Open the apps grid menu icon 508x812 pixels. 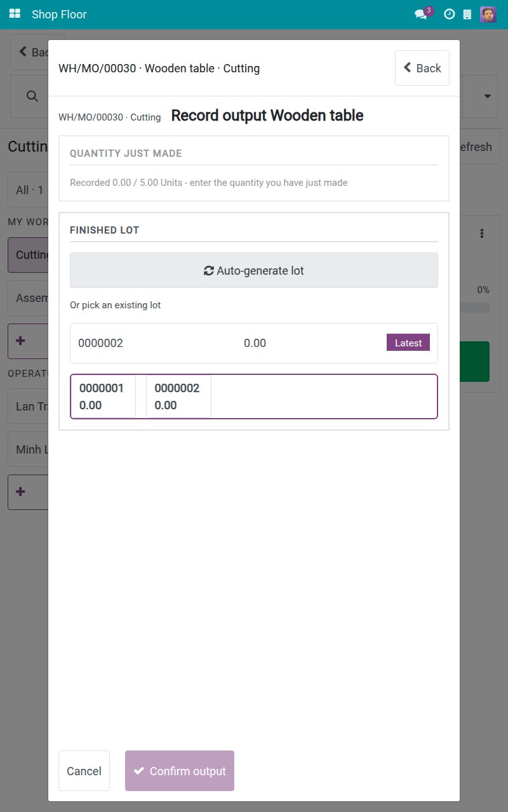pos(15,14)
